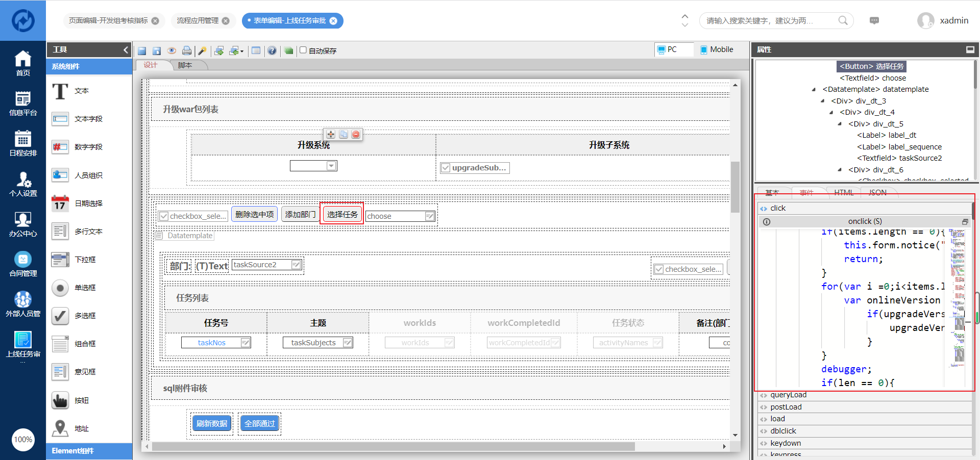This screenshot has width=980, height=460.
Task: Maximize the onclick script editor
Action: click(x=965, y=221)
